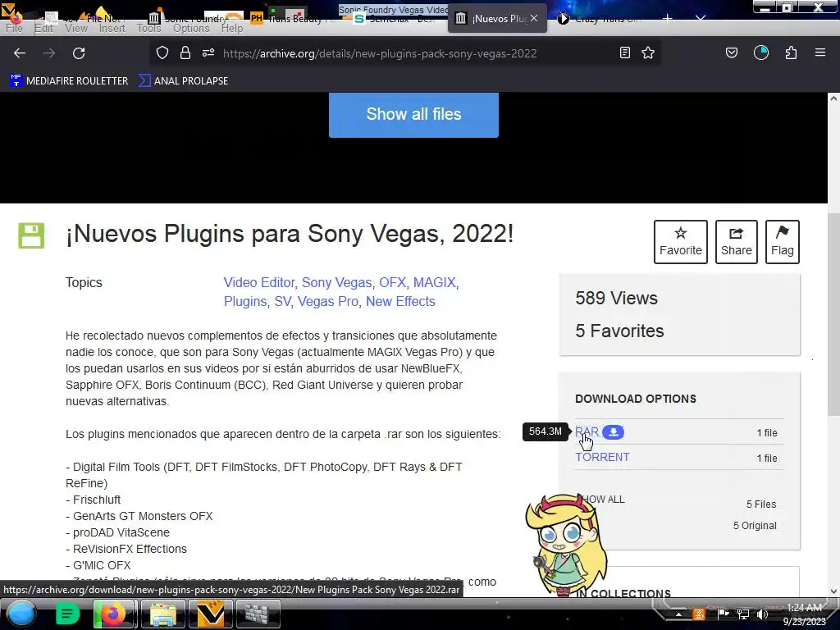Click the 589 Views statistic

pos(616,298)
